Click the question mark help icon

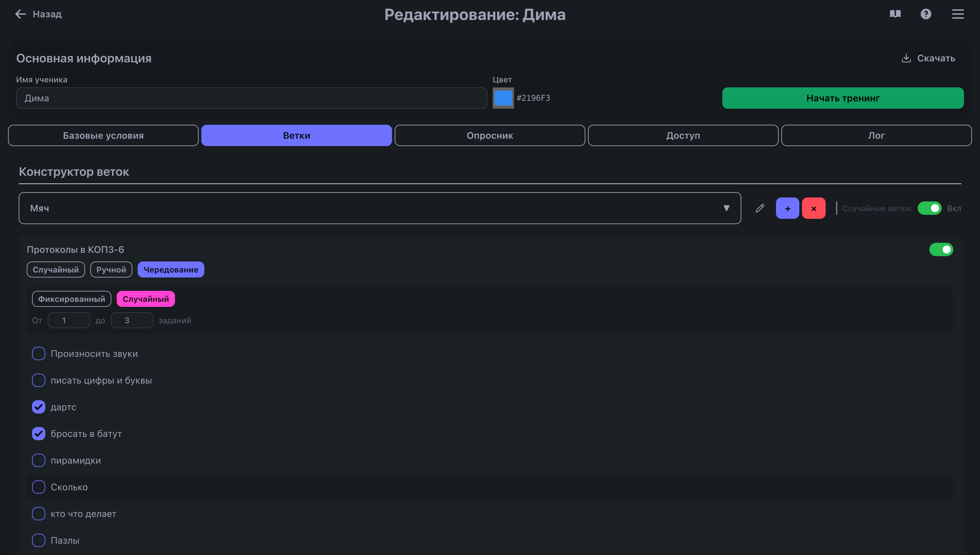pos(926,14)
